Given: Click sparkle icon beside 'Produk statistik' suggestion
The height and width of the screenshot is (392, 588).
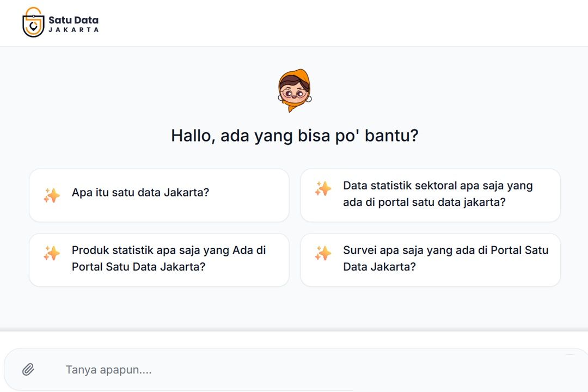Looking at the screenshot, I should [x=52, y=253].
